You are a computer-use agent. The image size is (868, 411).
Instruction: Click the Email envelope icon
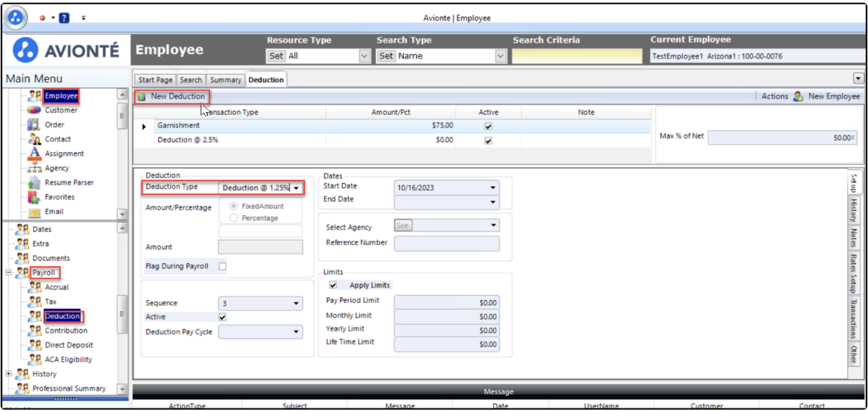[35, 212]
